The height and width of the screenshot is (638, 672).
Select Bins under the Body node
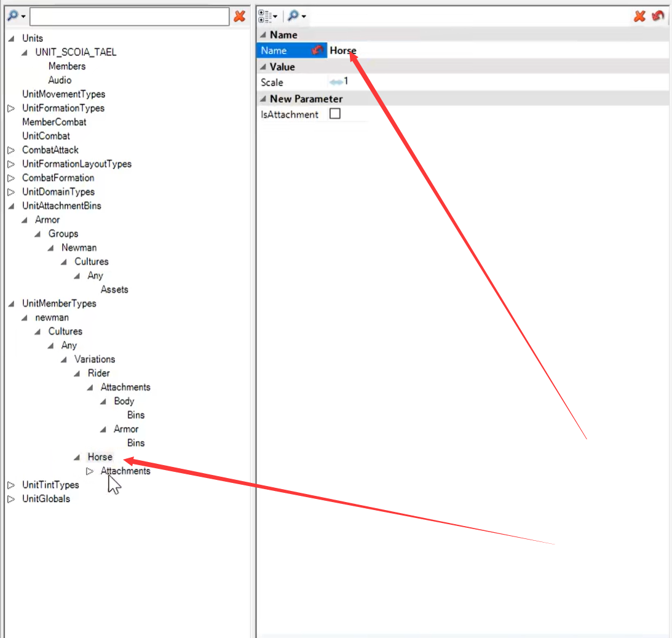click(x=136, y=415)
